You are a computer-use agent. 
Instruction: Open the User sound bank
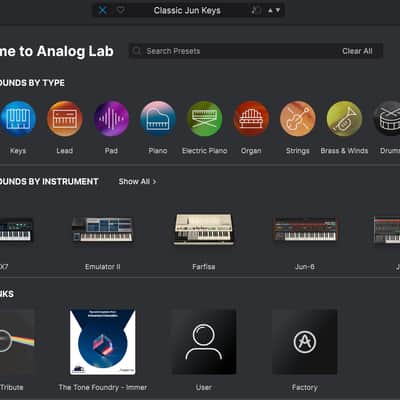tap(204, 342)
